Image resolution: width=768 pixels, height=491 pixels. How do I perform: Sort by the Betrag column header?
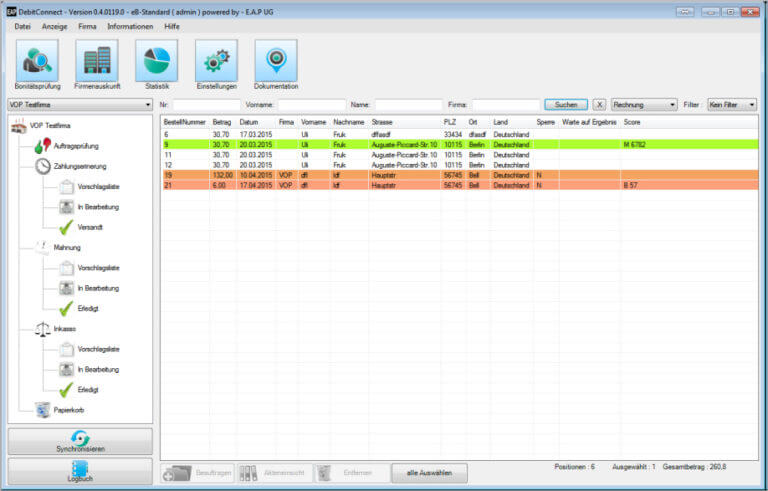click(222, 122)
